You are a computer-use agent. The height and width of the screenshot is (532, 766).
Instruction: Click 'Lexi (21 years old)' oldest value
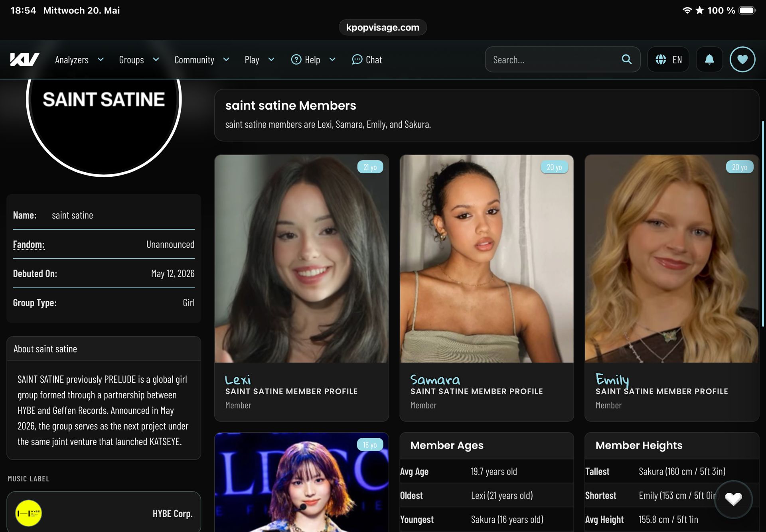click(502, 495)
